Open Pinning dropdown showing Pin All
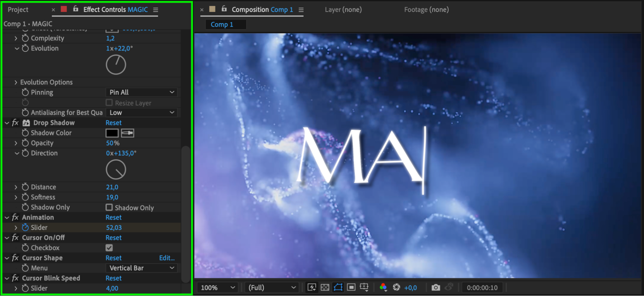The width and height of the screenshot is (644, 296). click(141, 92)
